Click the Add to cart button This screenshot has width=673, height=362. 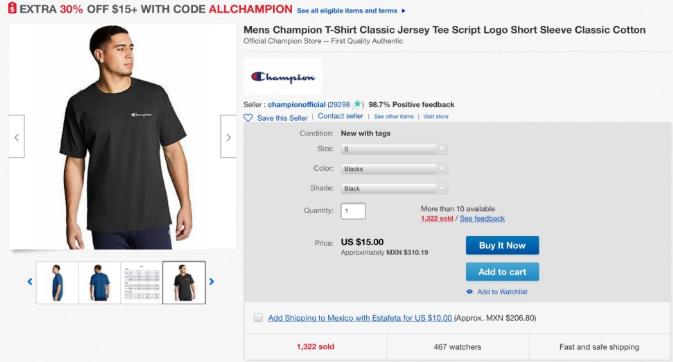[502, 272]
